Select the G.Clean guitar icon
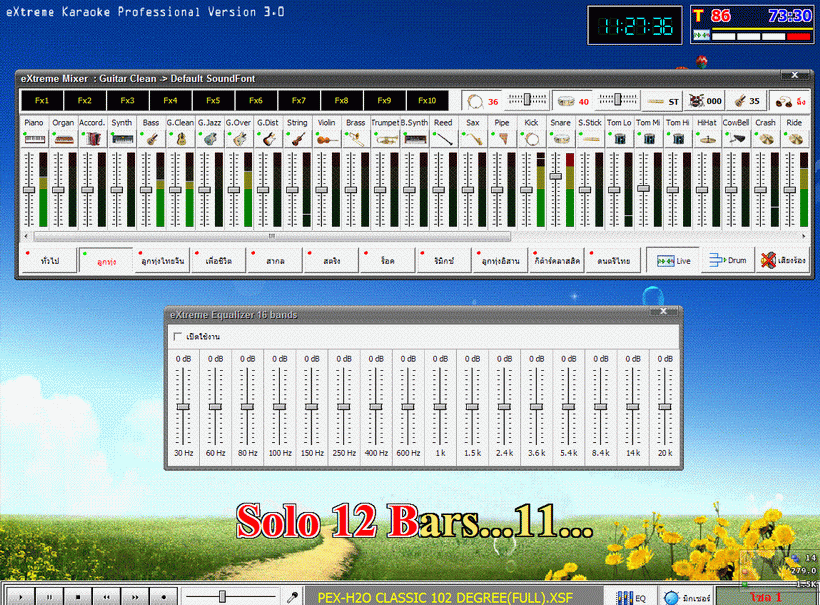Image resolution: width=820 pixels, height=605 pixels. (x=181, y=139)
